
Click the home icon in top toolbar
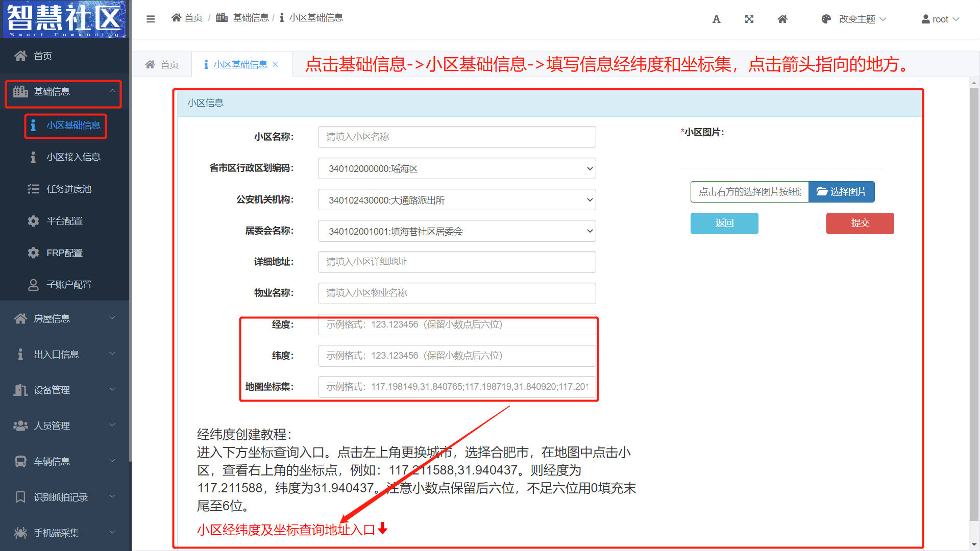pos(782,19)
